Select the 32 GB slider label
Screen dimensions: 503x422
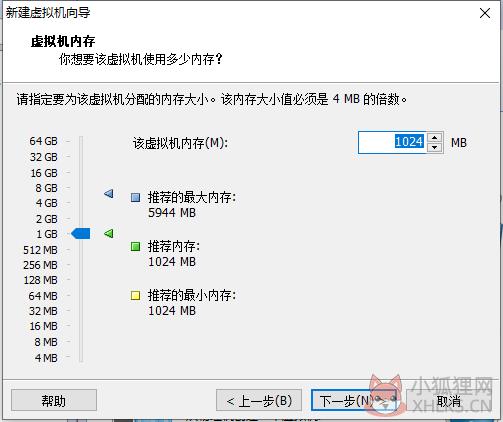click(x=43, y=157)
